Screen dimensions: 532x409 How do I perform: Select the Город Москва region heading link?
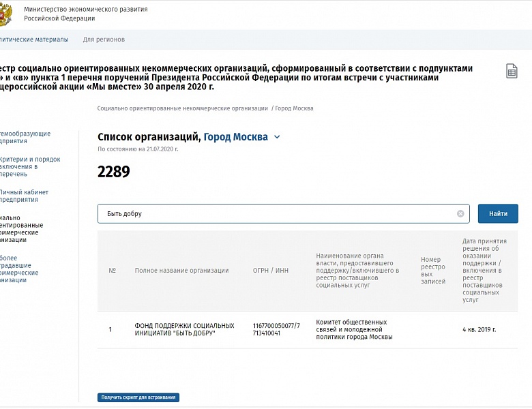235,137
